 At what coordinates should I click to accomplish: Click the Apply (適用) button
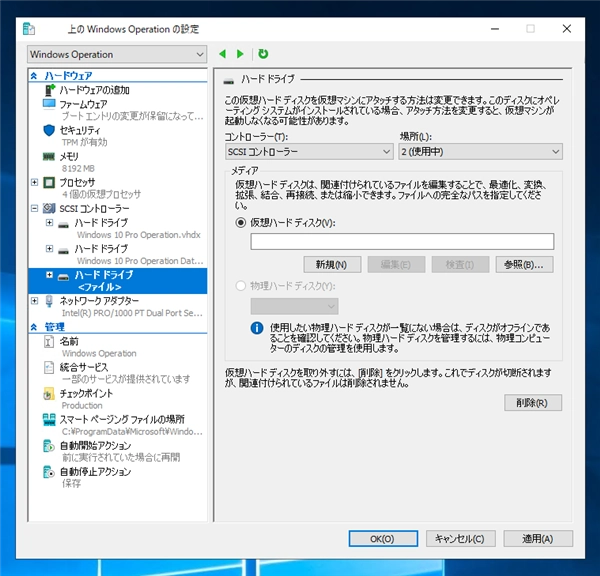538,538
